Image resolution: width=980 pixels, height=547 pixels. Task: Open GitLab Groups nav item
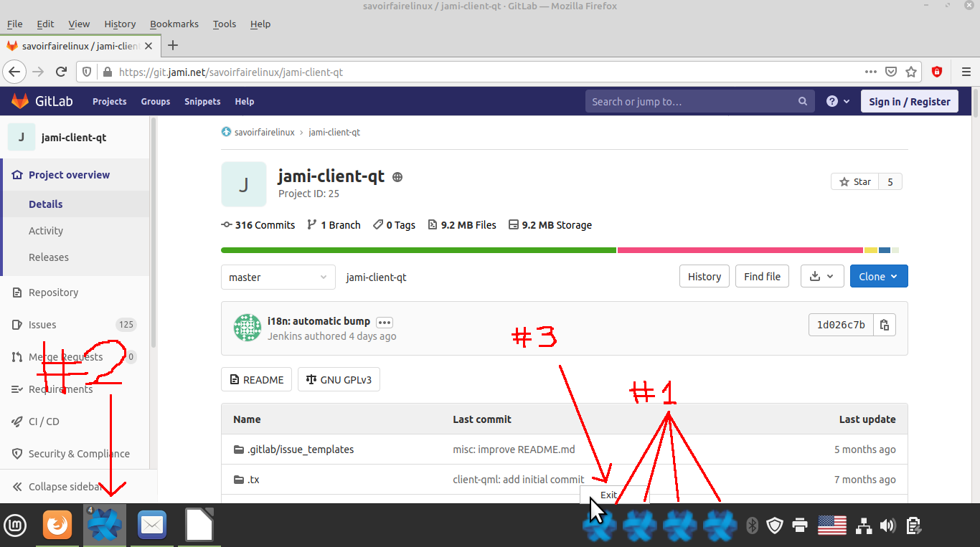pyautogui.click(x=156, y=102)
